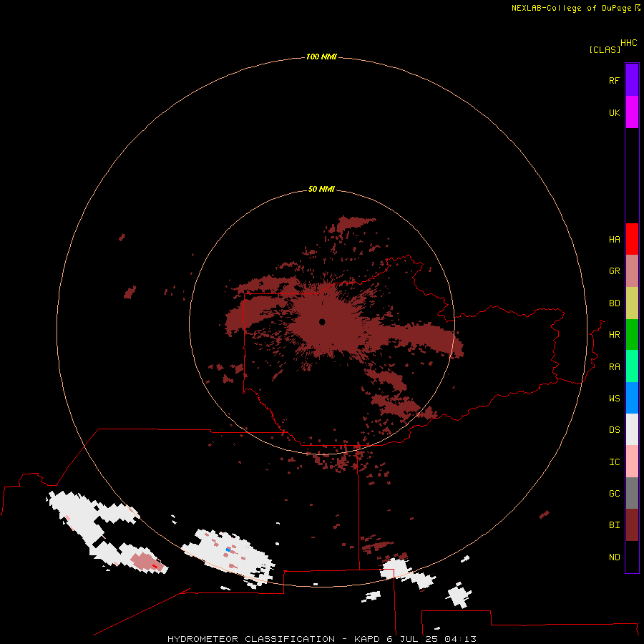The width and height of the screenshot is (644, 644).
Task: Click the 50 NMI range ring label
Action: (321, 189)
